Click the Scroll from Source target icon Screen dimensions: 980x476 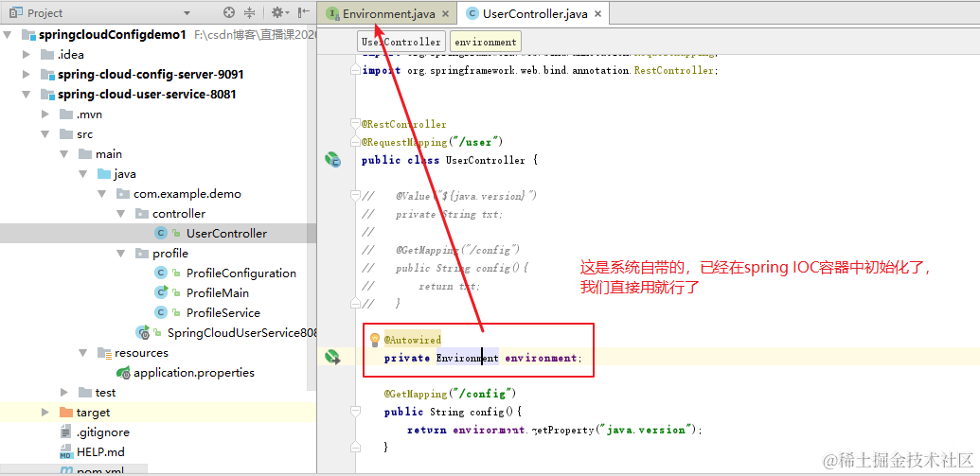[x=229, y=12]
